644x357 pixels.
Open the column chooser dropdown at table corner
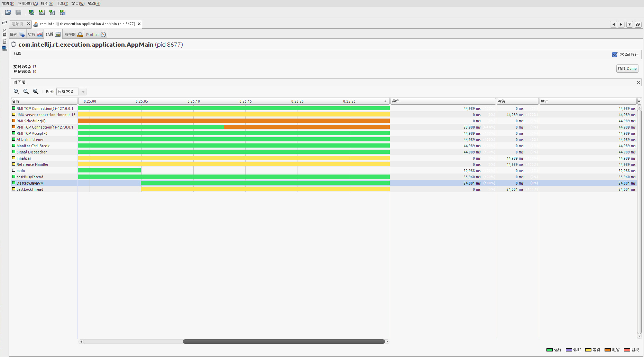(x=639, y=101)
